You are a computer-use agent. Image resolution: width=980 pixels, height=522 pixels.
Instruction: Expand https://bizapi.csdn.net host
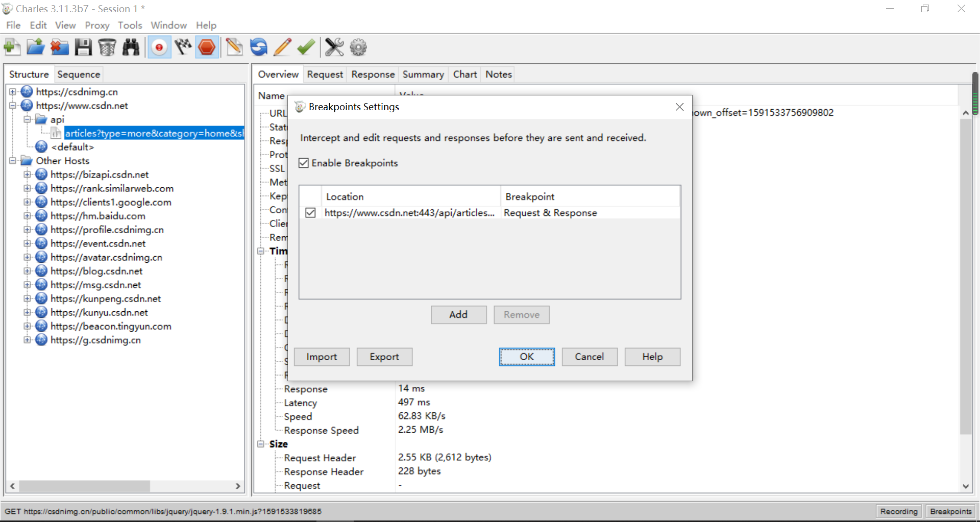(27, 175)
